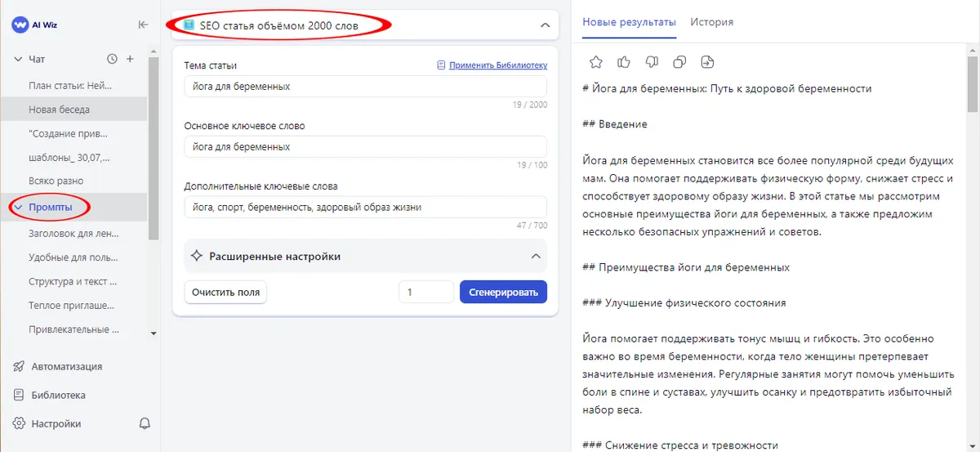Click the Настройки menu label
The width and height of the screenshot is (980, 452).
tap(56, 423)
